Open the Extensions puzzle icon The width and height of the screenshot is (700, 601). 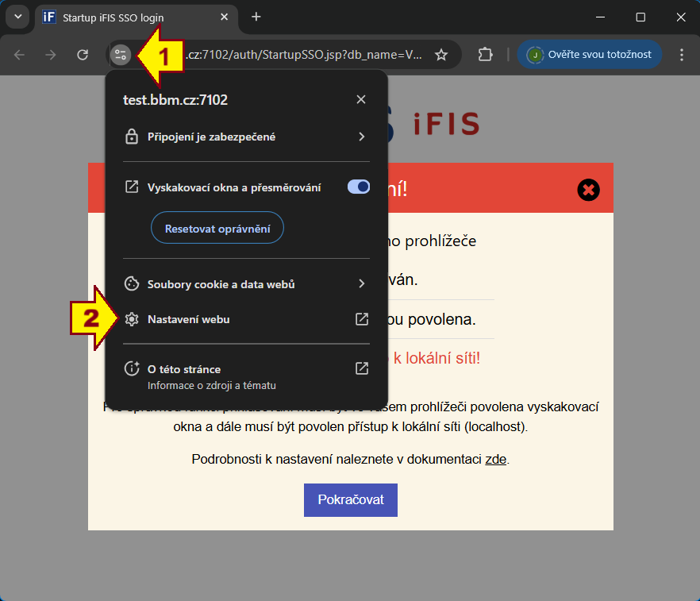tap(485, 55)
